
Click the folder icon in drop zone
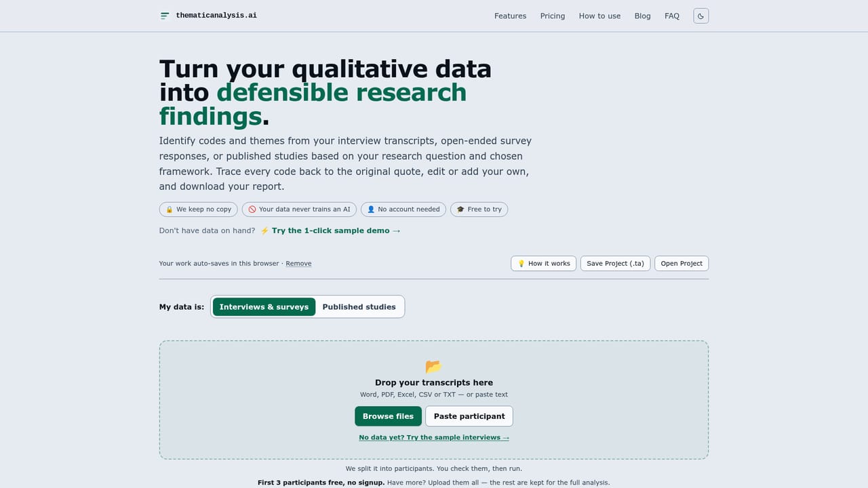[x=433, y=367]
